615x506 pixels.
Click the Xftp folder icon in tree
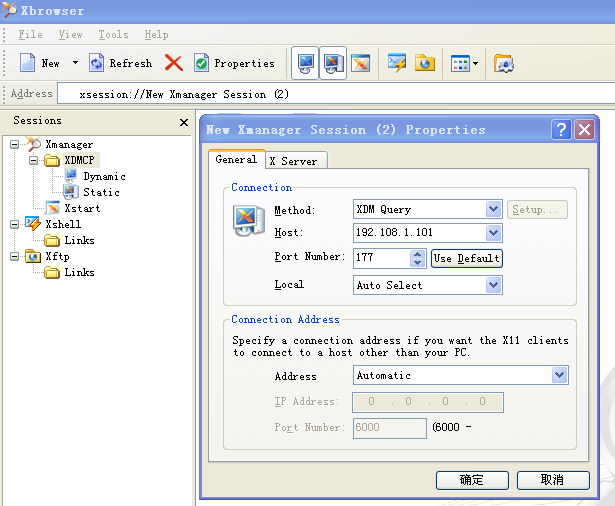click(x=33, y=256)
